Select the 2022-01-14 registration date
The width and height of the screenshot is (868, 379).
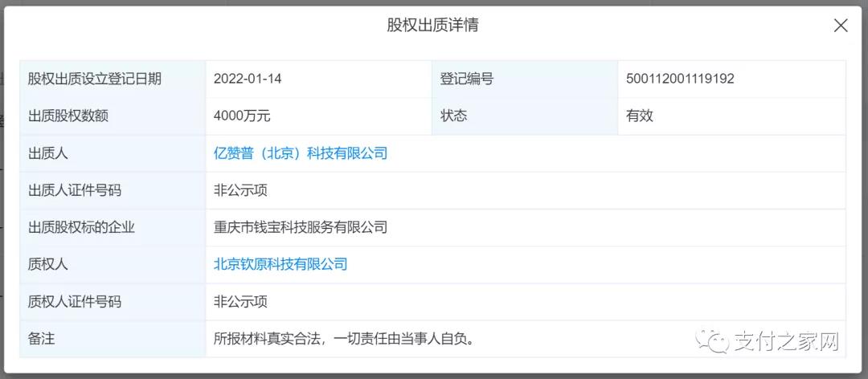pos(248,79)
